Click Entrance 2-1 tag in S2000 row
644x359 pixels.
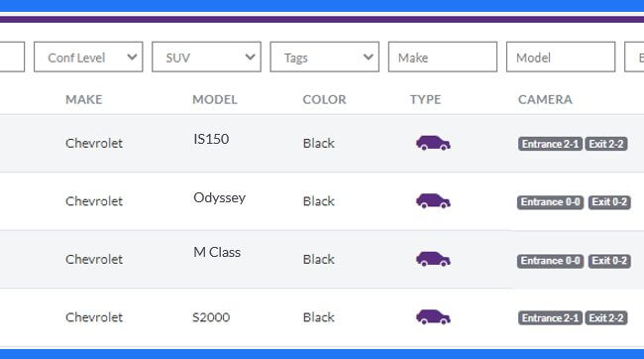click(550, 318)
